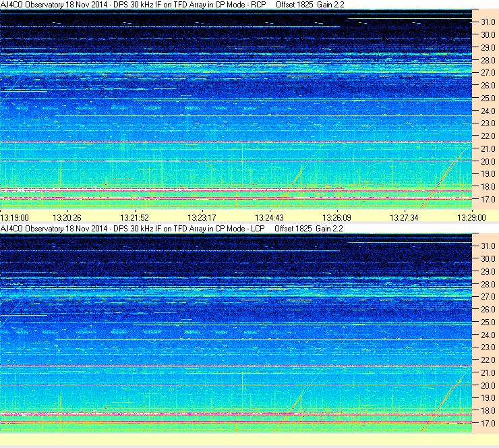This screenshot has width=499, height=448.
Task: Click the 24.0 label on the RCP frequency axis
Action: 488,111
